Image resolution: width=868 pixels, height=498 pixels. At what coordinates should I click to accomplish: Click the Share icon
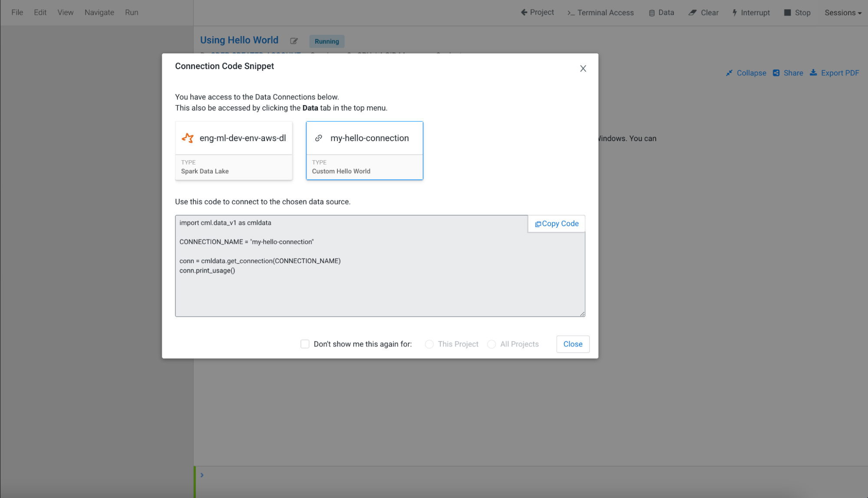click(776, 73)
